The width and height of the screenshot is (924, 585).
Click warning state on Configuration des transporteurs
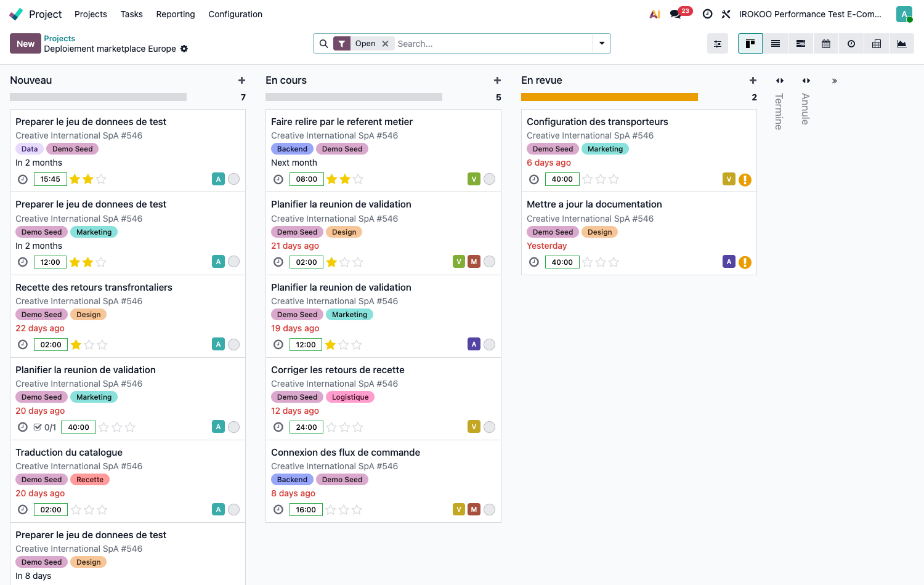coord(745,180)
